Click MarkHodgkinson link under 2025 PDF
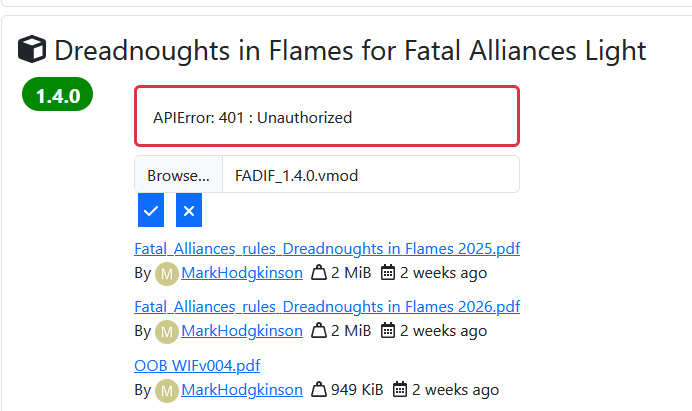Viewport: 692px width, 411px height. pos(242,272)
